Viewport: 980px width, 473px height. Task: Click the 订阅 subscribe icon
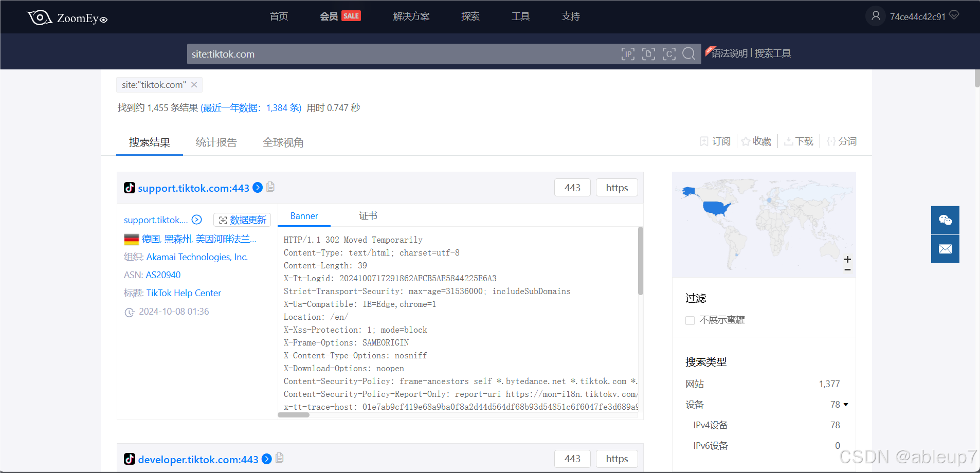tap(704, 141)
